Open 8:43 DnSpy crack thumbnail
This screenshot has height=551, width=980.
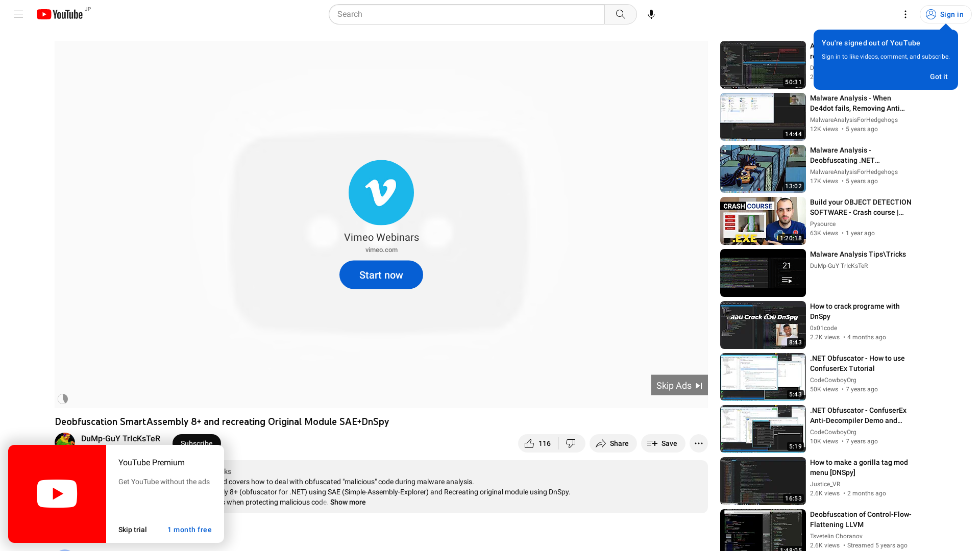pyautogui.click(x=763, y=325)
